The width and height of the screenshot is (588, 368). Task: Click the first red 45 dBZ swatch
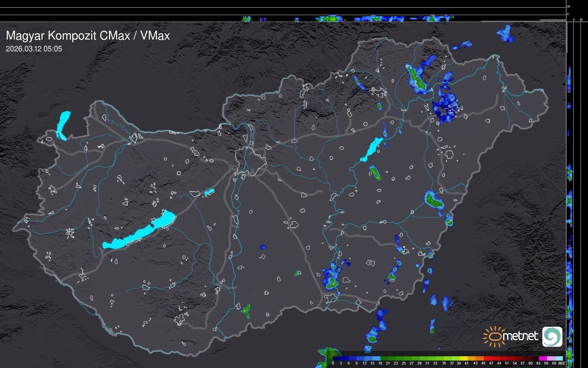(487, 359)
